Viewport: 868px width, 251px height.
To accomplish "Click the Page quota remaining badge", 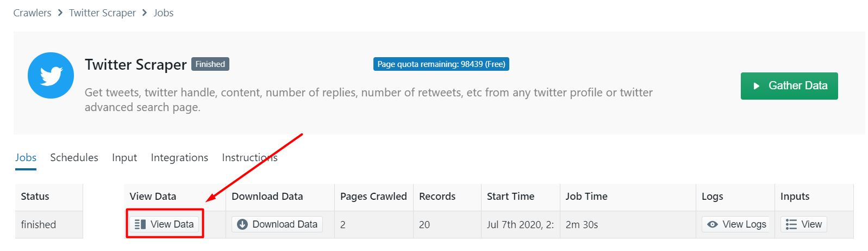I will coord(441,64).
